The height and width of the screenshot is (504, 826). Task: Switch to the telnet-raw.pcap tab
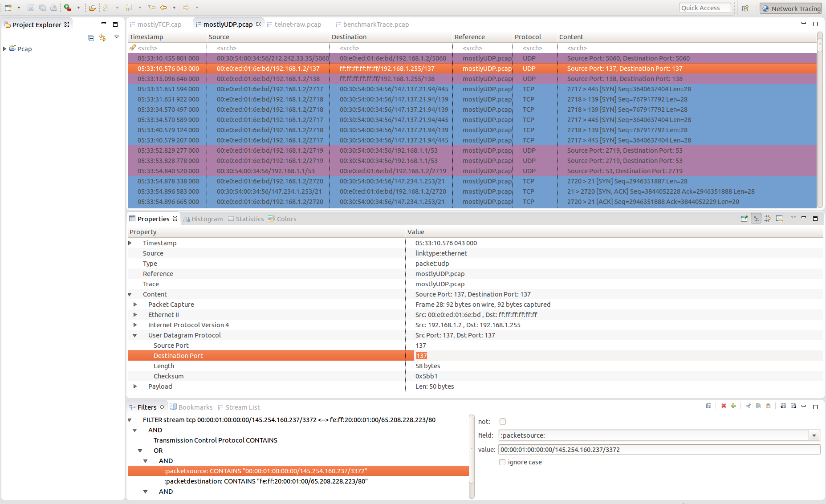pos(297,24)
